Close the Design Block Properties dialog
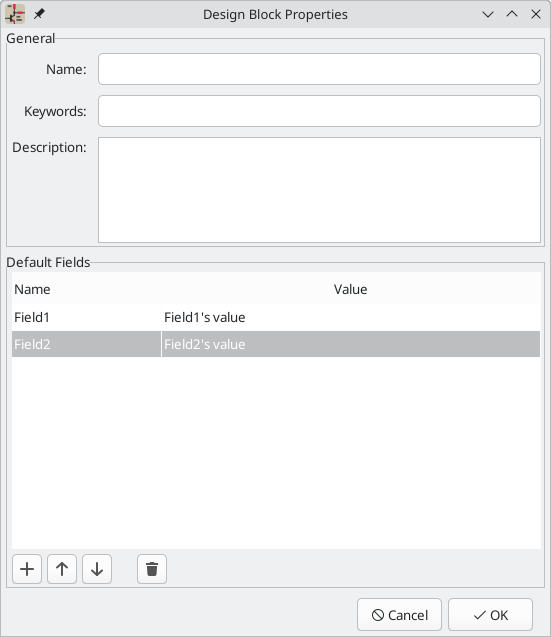551x637 pixels. point(536,14)
